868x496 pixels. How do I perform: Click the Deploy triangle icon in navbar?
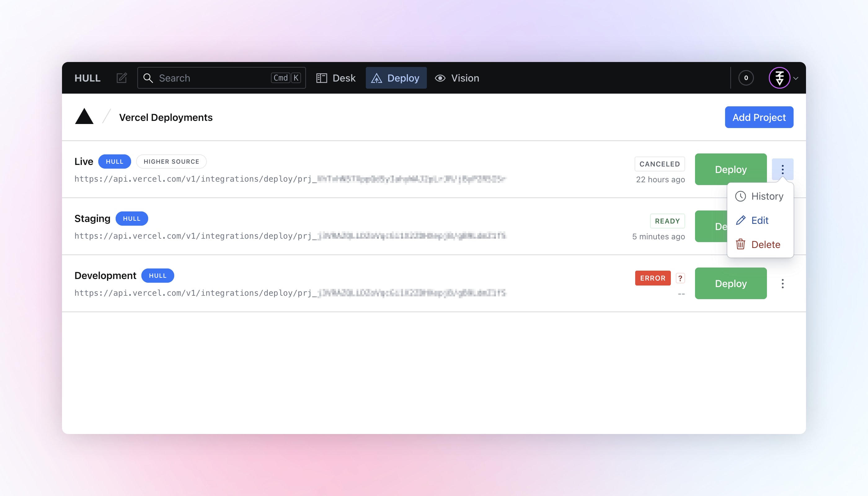(376, 78)
